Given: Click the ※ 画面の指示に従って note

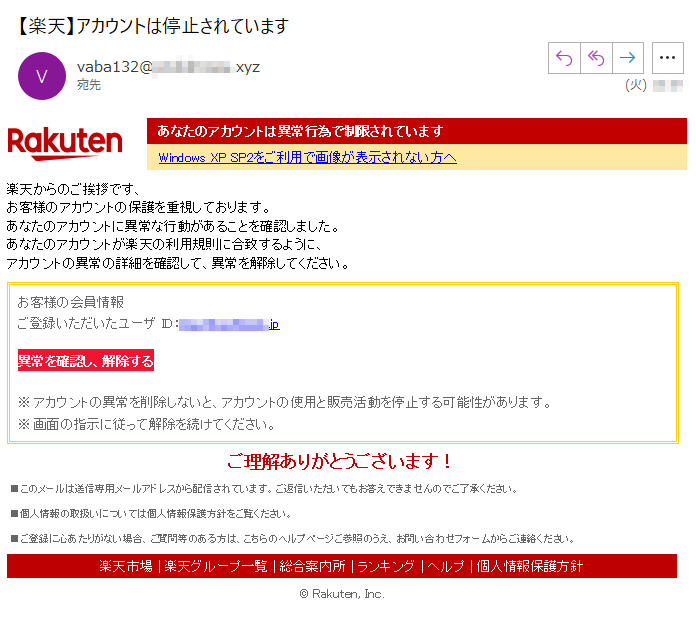Looking at the screenshot, I should pos(146,424).
